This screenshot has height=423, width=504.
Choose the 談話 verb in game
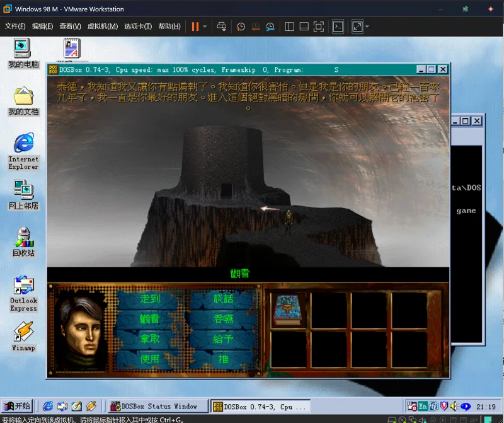223,299
